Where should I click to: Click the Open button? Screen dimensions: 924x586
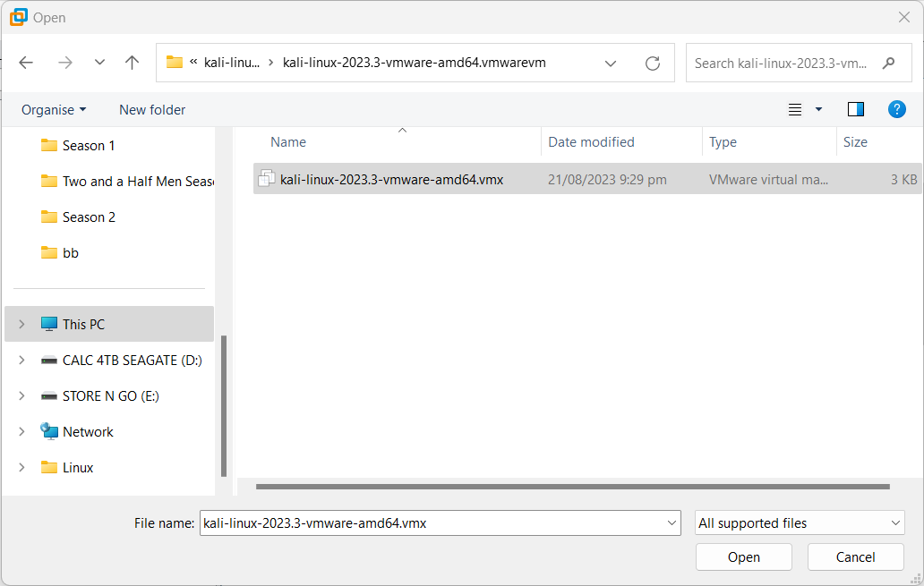[x=744, y=557]
